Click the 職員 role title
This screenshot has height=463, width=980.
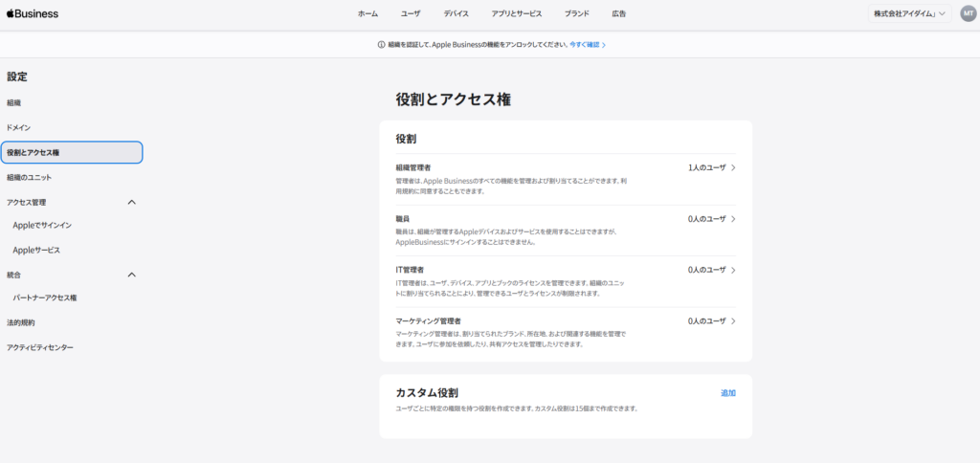(x=403, y=219)
